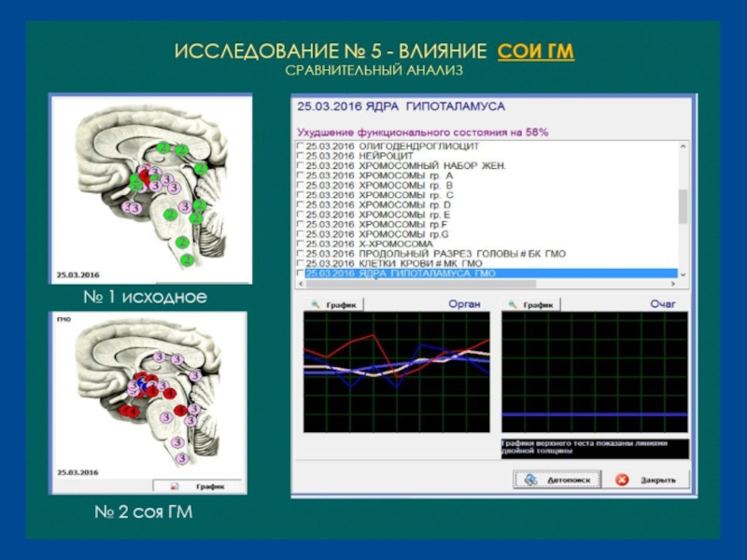Click the magnifier icon above the Очаг graph
This screenshot has height=560, width=747.
(511, 304)
